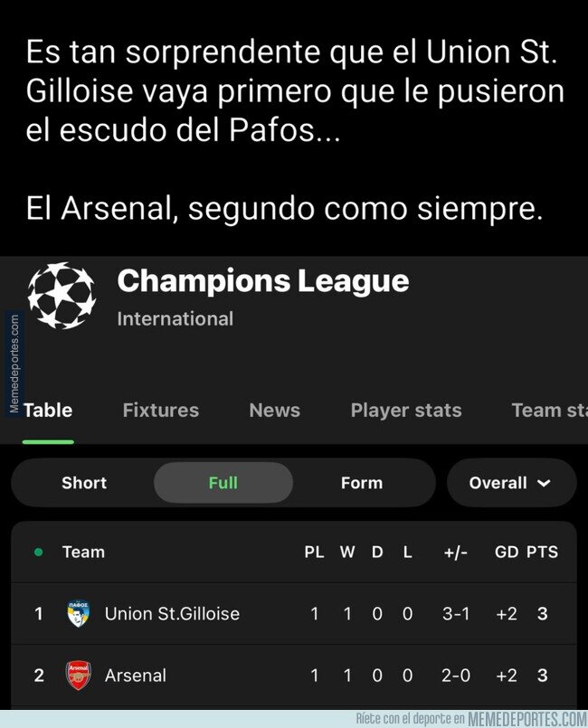Open the Player stats tab
Viewport: 588px width, 728px height.
(x=406, y=411)
